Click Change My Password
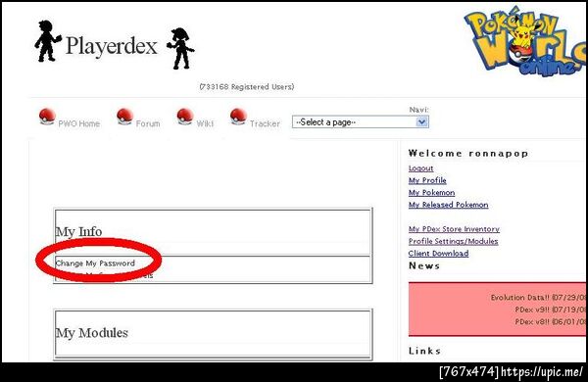The height and width of the screenshot is (382, 588). coord(95,263)
